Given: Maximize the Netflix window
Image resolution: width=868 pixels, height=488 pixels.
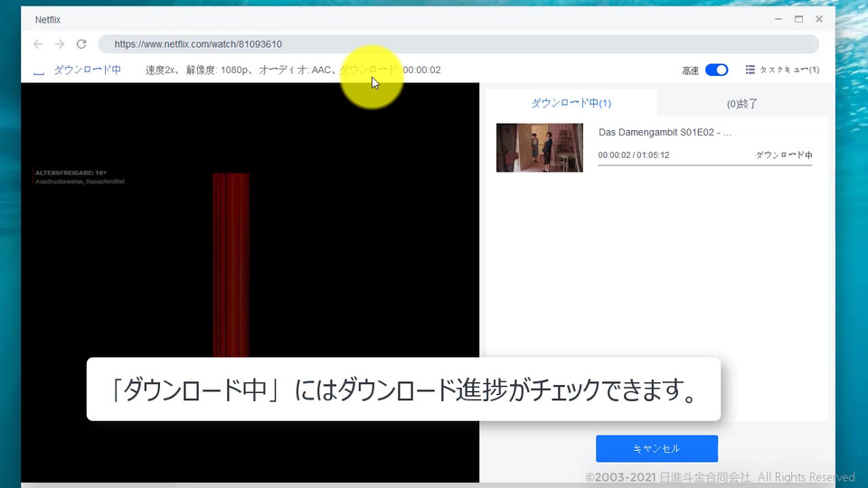Looking at the screenshot, I should click(x=798, y=19).
